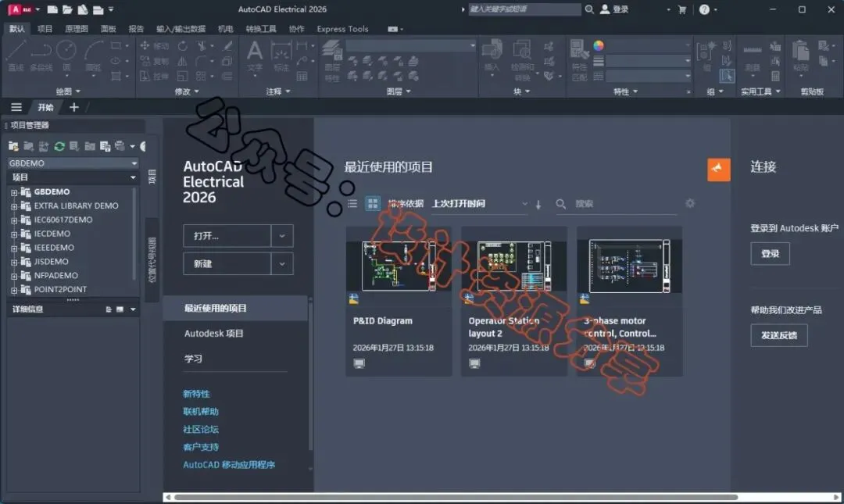Click the settings gear beside project search
Viewport: 844px width, 504px height.
point(690,203)
